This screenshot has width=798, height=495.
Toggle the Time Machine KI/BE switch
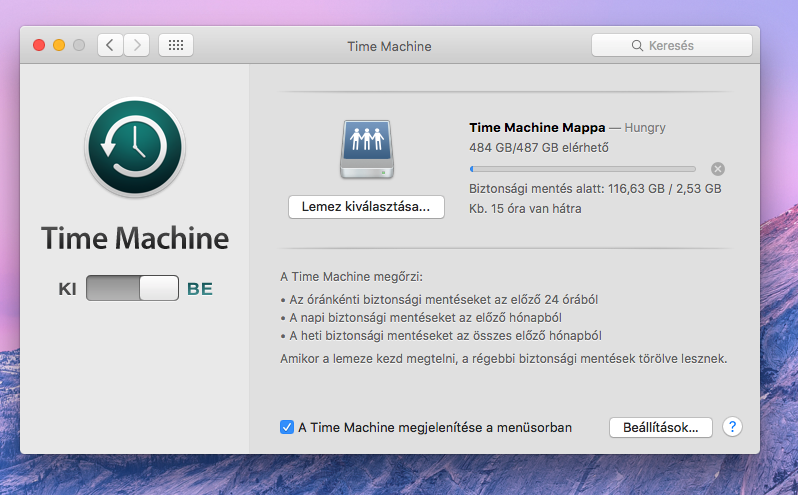click(x=132, y=289)
